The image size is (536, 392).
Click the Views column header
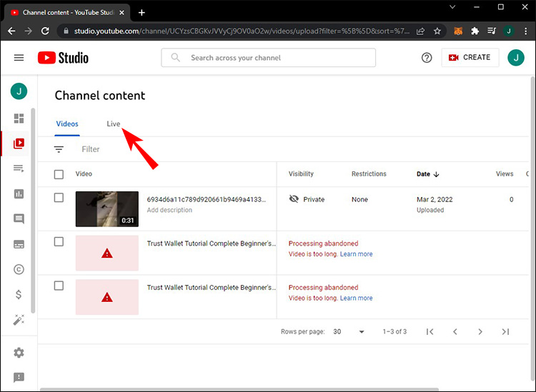pyautogui.click(x=505, y=174)
